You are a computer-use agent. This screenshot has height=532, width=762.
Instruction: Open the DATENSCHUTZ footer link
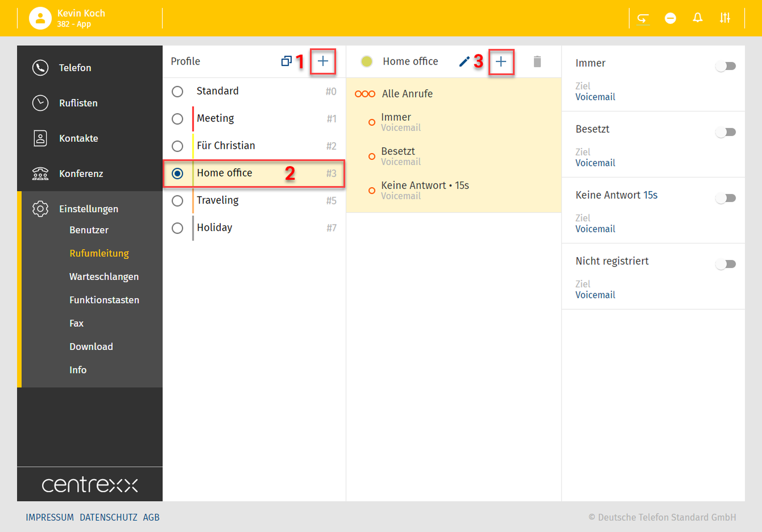click(x=108, y=517)
